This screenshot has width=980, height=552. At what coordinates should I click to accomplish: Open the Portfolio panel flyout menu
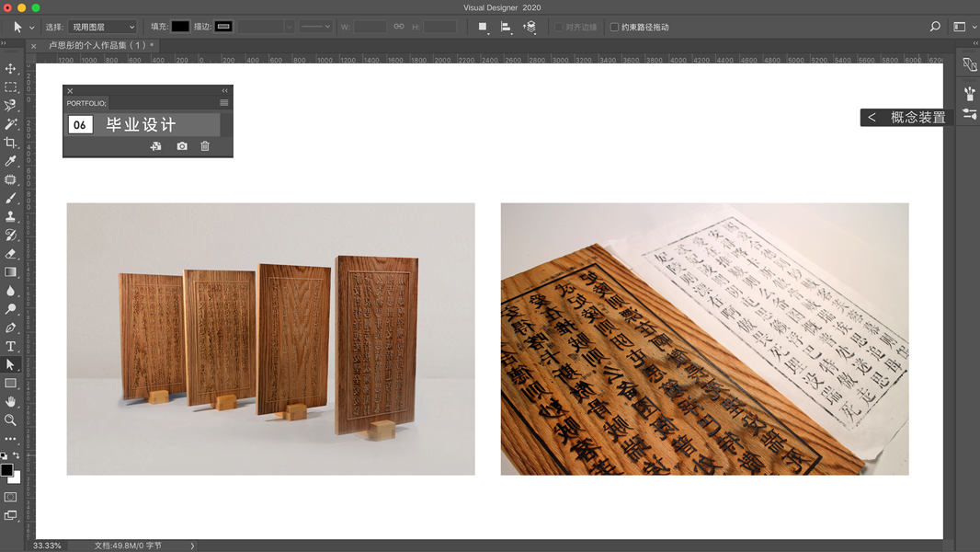223,102
